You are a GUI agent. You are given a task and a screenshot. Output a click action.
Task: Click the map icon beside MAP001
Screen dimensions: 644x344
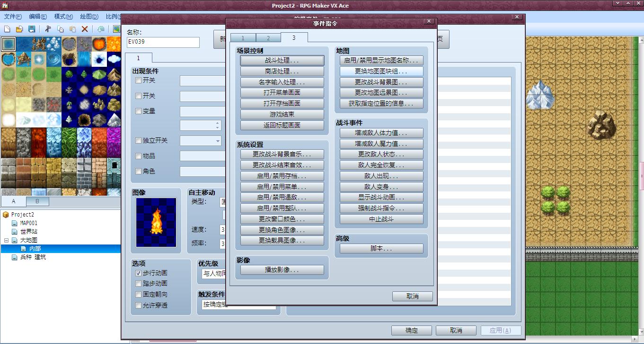15,223
